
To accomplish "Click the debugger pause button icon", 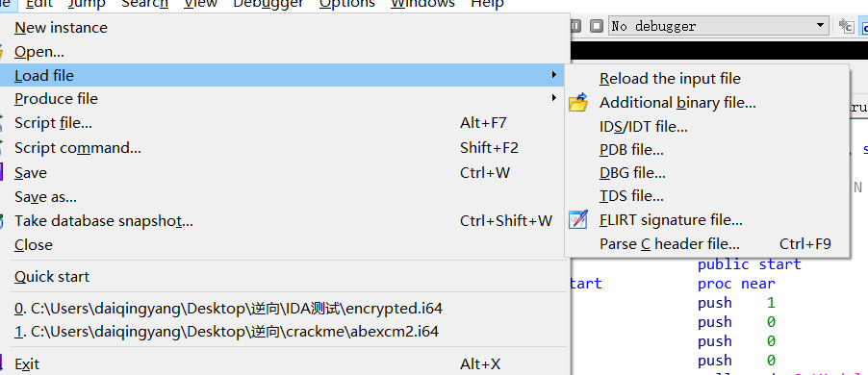I will (x=576, y=26).
